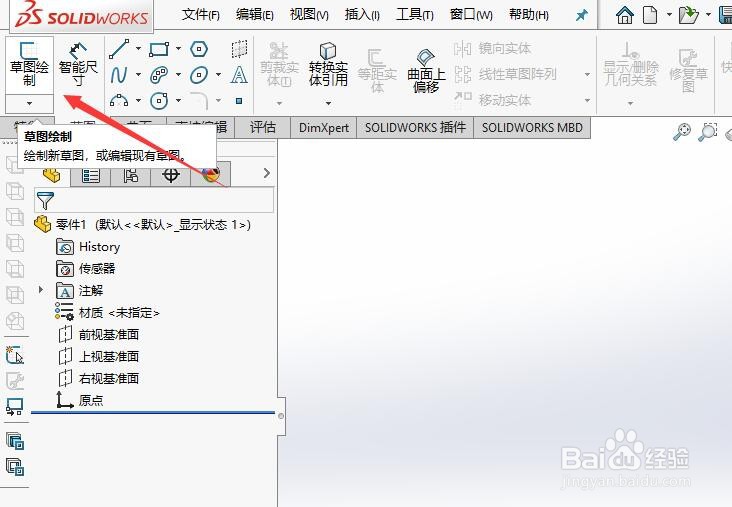
Task: Open the 文件(F) menu
Action: tap(200, 15)
